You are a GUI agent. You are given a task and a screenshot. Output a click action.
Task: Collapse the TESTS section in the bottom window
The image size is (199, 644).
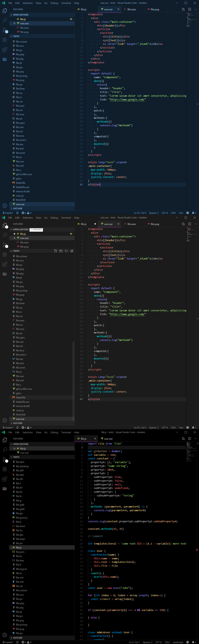pyautogui.click(x=42, y=457)
